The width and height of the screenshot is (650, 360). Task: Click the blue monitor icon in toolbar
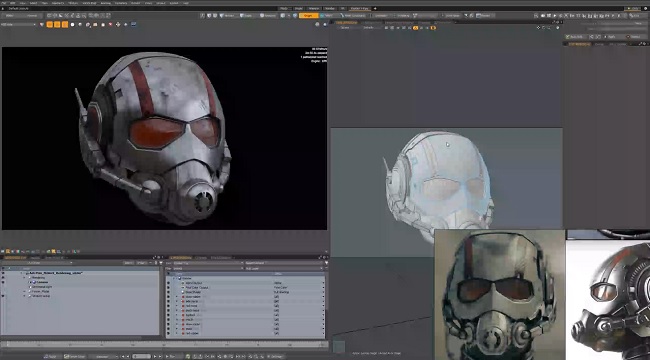pos(133,24)
